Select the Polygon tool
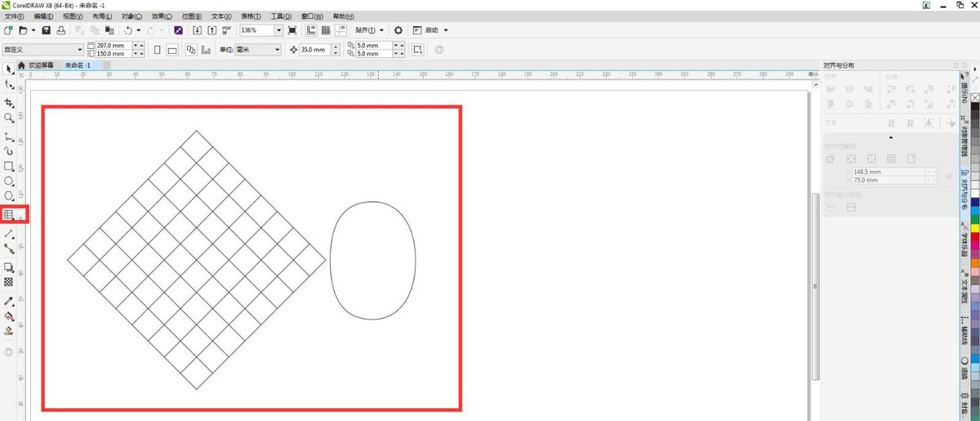 pyautogui.click(x=9, y=196)
